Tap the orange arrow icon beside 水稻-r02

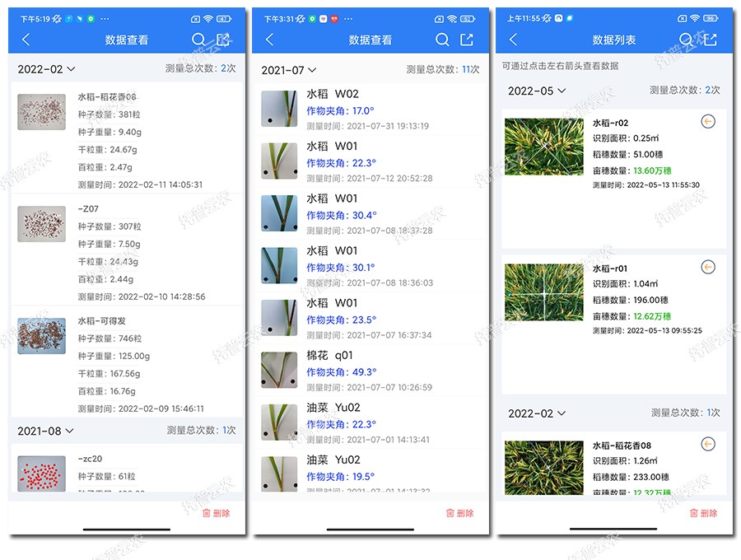point(710,119)
